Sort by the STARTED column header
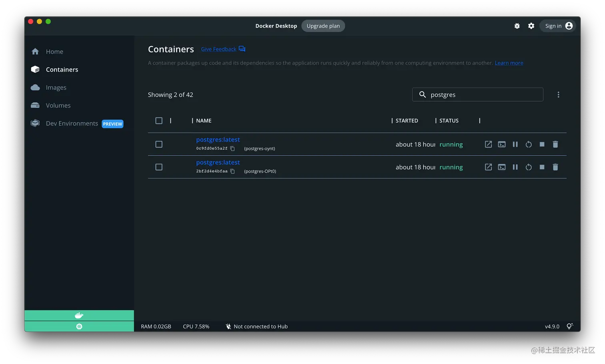Viewport: 605px width, 364px height. [x=407, y=121]
